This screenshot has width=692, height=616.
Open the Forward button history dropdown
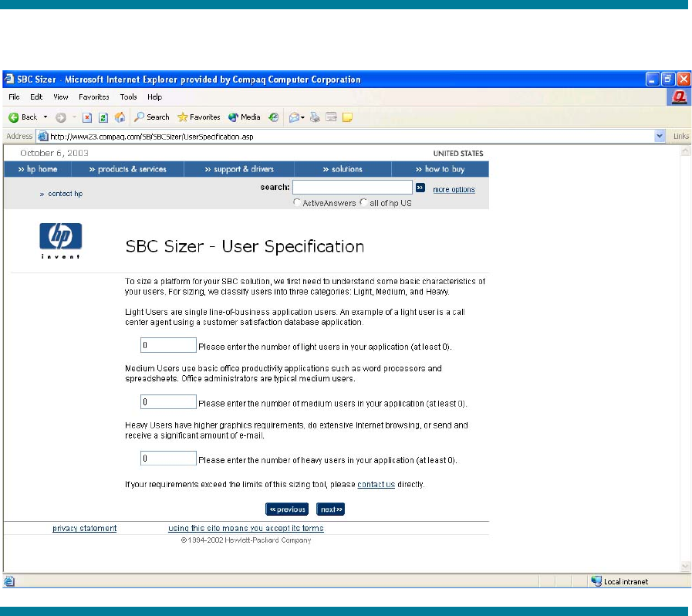74,117
